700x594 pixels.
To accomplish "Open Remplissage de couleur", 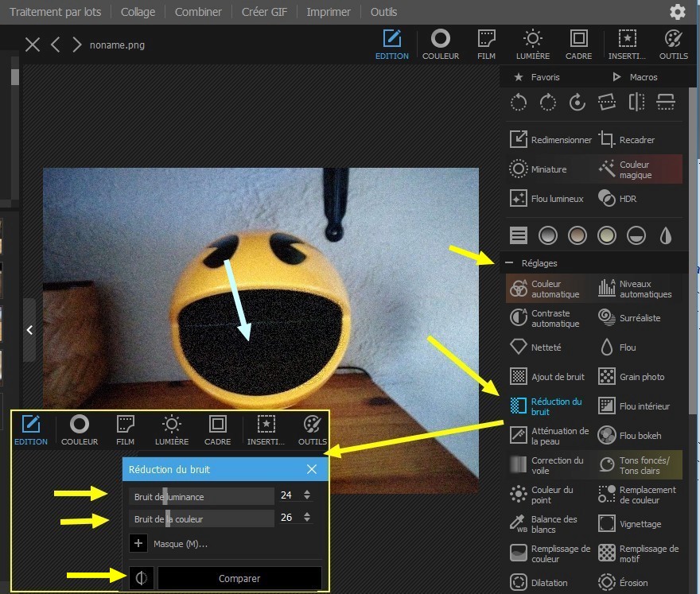I will coord(550,553).
